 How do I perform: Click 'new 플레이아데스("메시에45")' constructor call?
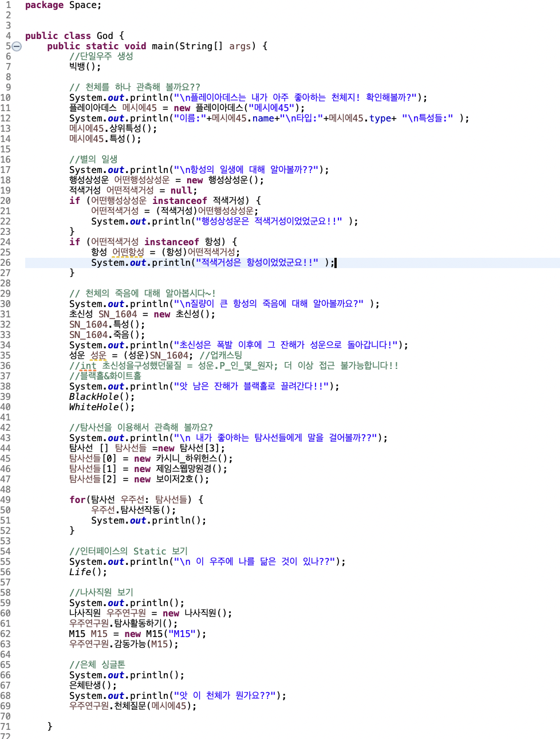point(239,108)
